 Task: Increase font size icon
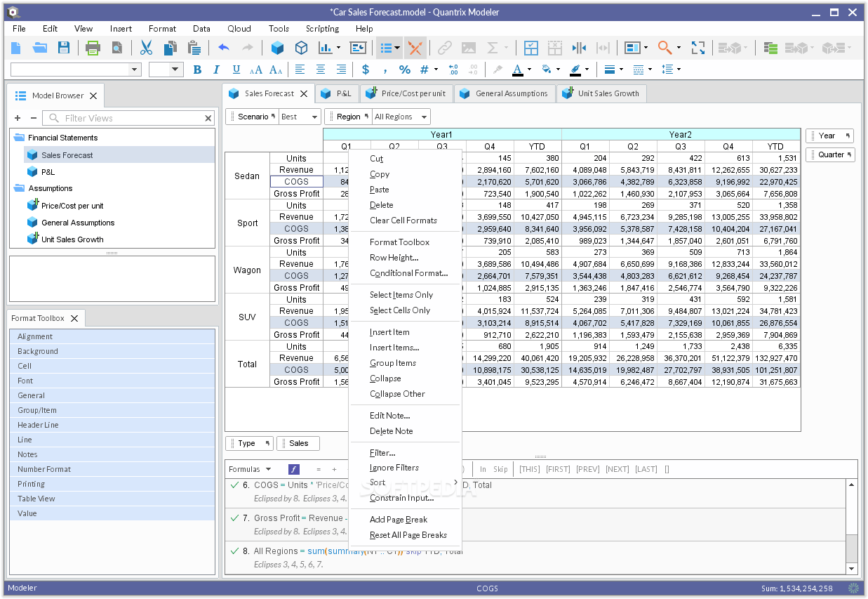click(256, 70)
